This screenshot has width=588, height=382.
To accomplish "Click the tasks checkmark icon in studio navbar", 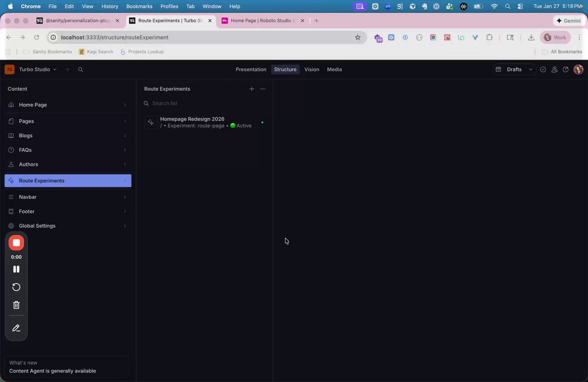I will pos(543,69).
